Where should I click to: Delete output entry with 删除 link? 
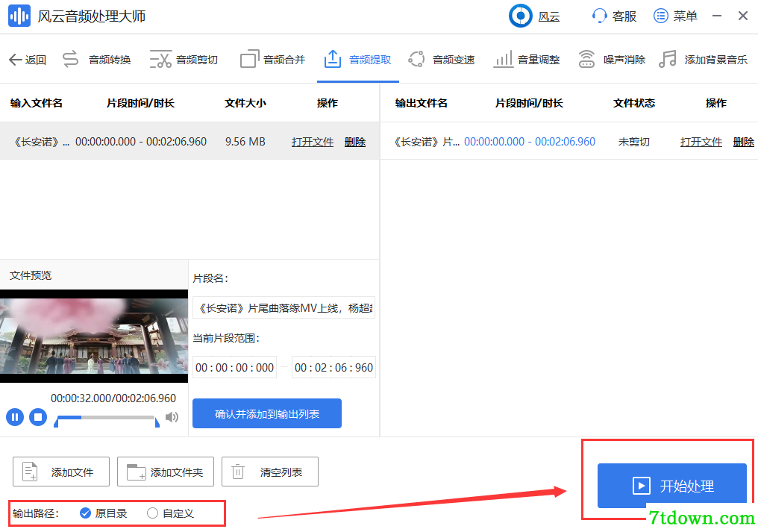tap(744, 142)
